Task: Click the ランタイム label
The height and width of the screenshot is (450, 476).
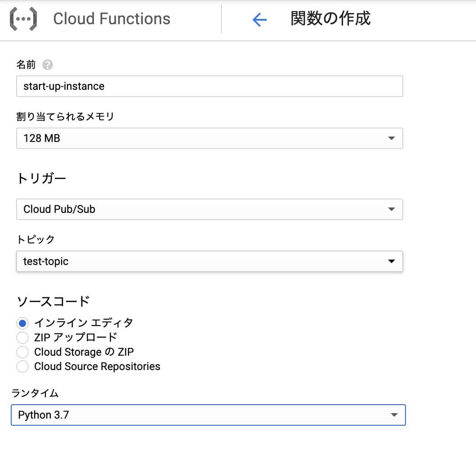Action: point(35,393)
